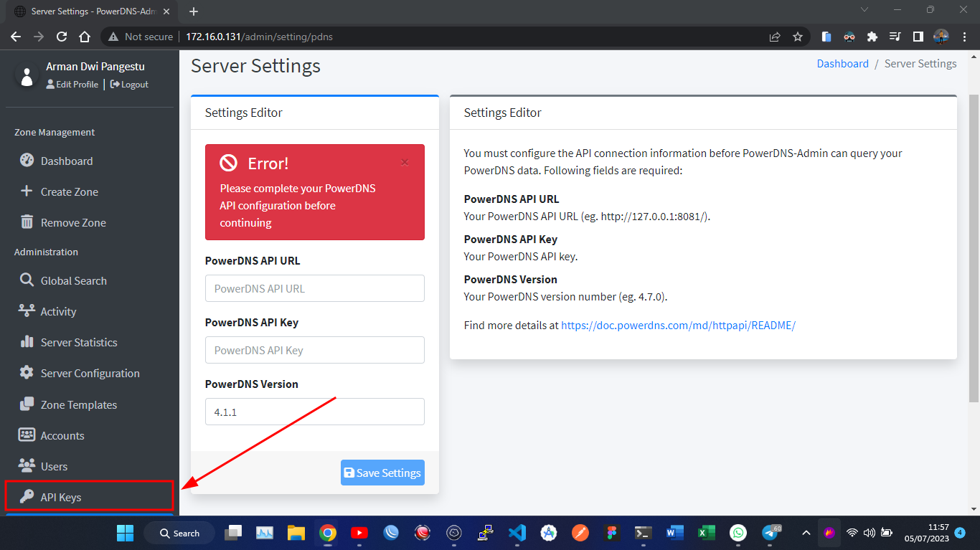Click the Create Zone plus icon
The width and height of the screenshot is (980, 550).
point(27,191)
